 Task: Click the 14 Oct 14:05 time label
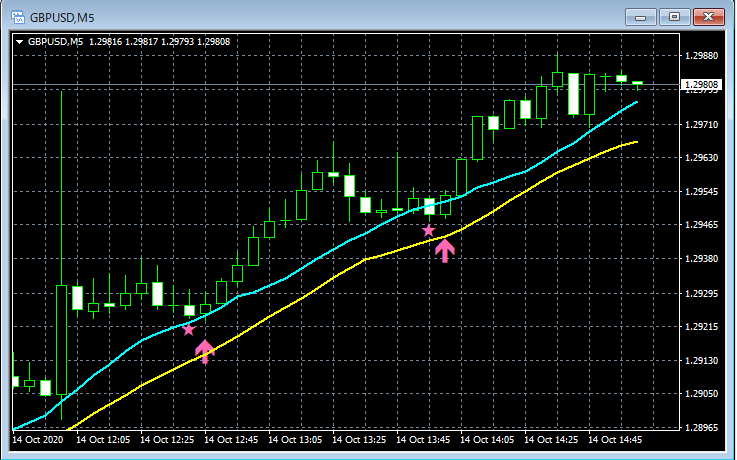pos(487,440)
